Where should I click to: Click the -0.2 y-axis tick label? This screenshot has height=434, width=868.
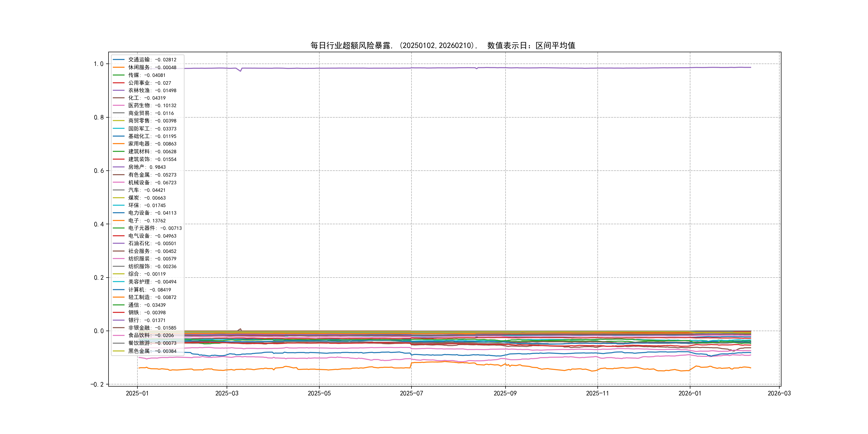pos(97,384)
